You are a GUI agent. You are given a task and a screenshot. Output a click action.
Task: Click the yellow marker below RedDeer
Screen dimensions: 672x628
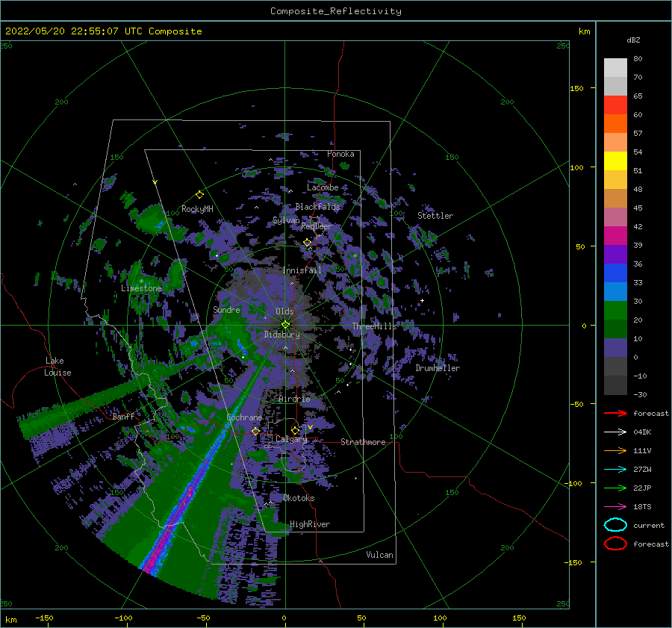[x=308, y=243]
